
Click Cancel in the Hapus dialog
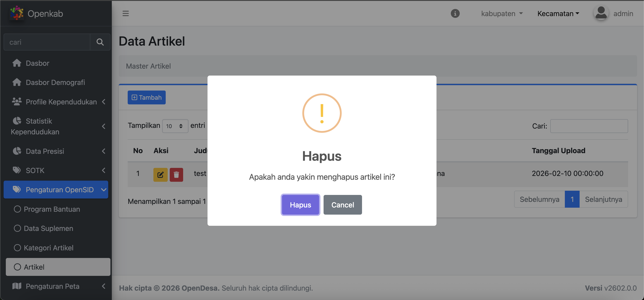[x=343, y=205]
